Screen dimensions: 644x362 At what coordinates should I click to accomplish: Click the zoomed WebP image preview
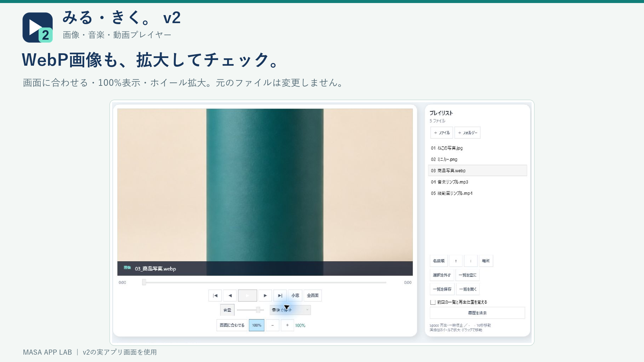tap(265, 185)
